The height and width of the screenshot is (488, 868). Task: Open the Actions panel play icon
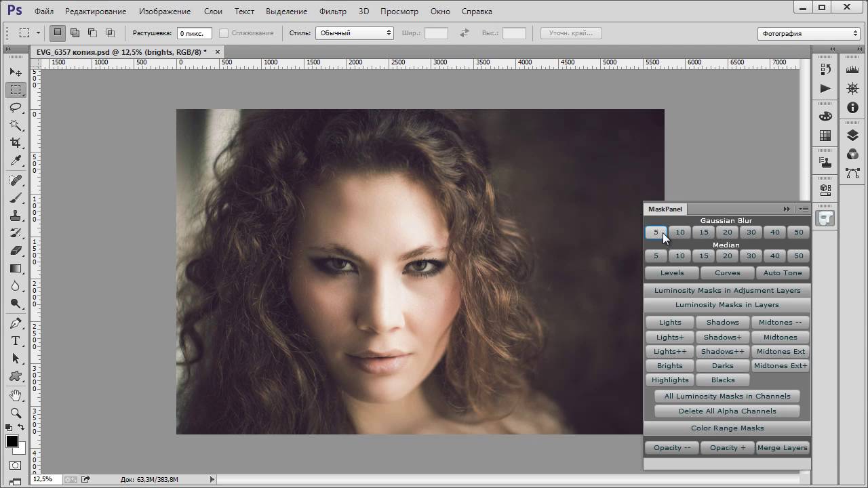[825, 88]
